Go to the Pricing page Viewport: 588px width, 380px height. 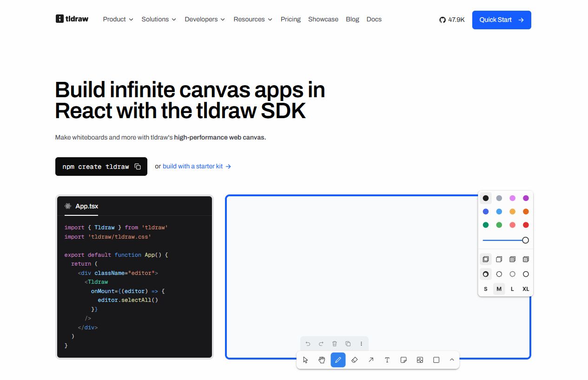click(291, 19)
